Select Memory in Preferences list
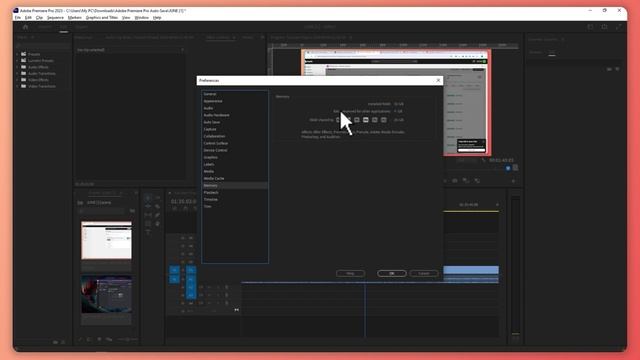Viewport: 640px width, 360px height. (235, 185)
